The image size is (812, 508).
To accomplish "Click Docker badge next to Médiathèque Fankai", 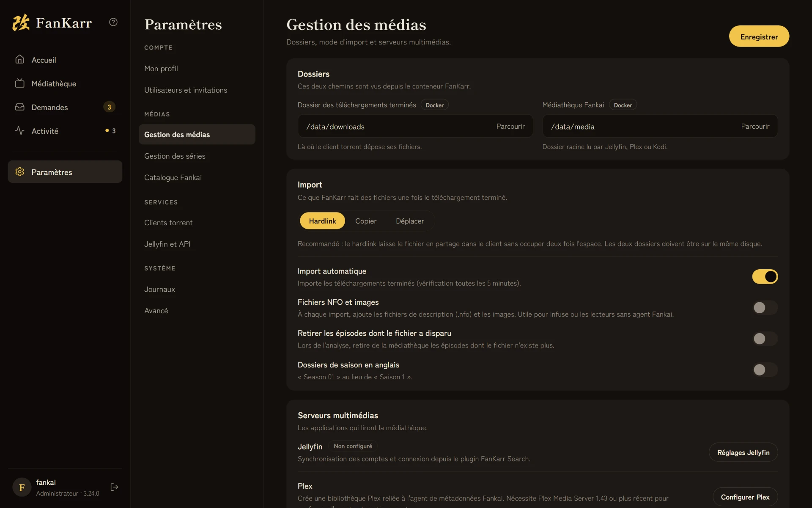I will click(623, 105).
